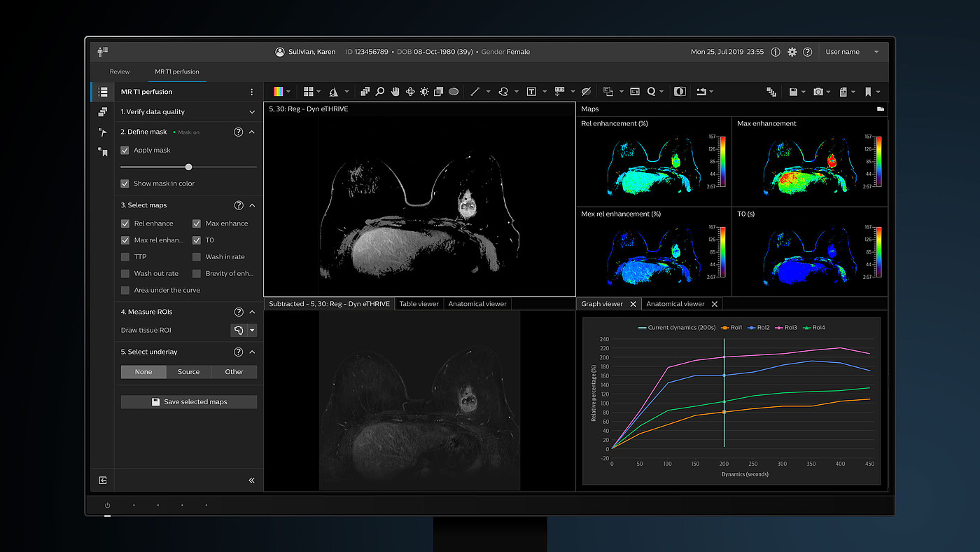
Task: Uncheck the Apply mask checkbox
Action: pyautogui.click(x=125, y=150)
